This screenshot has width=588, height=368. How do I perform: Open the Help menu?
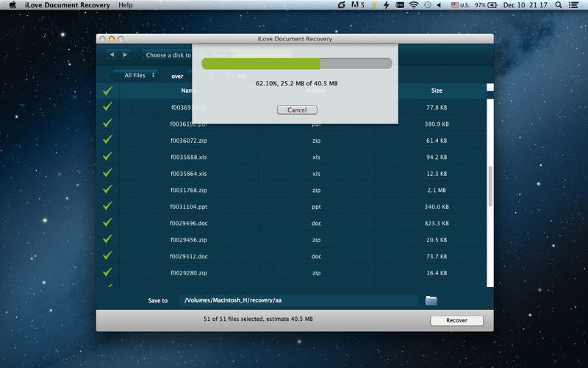point(126,5)
